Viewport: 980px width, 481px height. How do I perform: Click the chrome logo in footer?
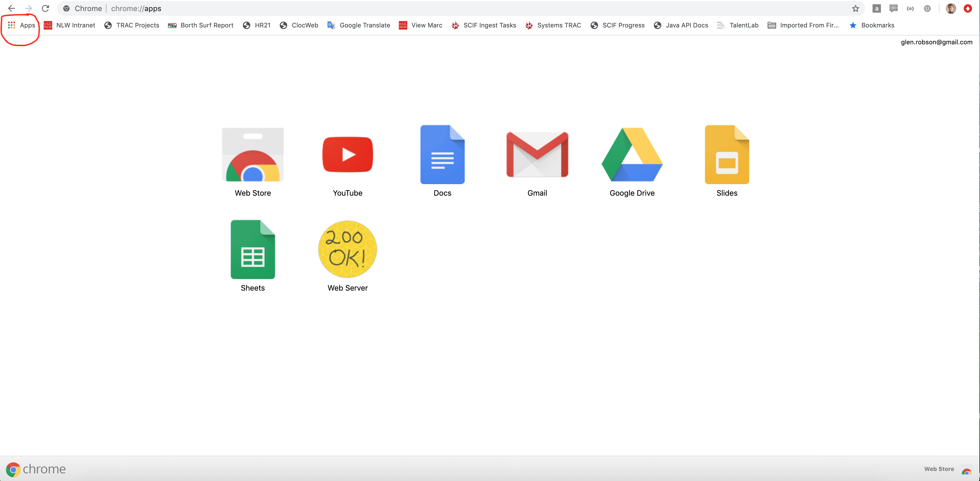pyautogui.click(x=36, y=469)
